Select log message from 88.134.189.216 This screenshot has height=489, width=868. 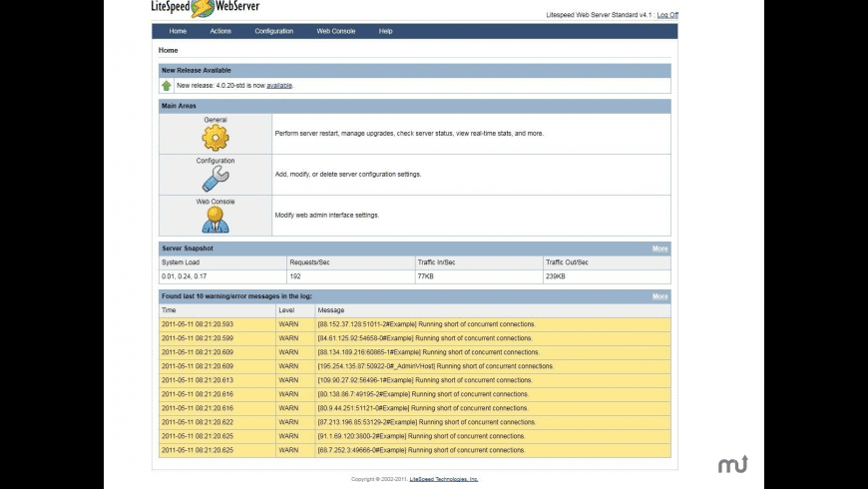pyautogui.click(x=428, y=352)
